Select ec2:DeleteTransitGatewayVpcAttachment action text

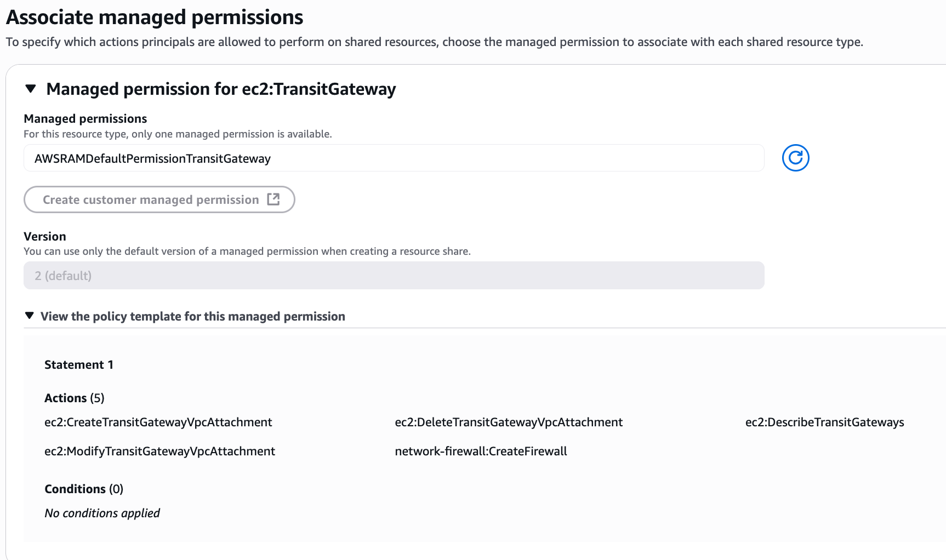coord(509,422)
